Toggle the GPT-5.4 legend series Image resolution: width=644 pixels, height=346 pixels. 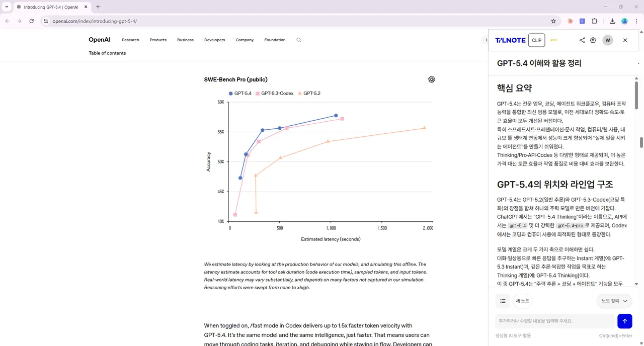point(240,94)
